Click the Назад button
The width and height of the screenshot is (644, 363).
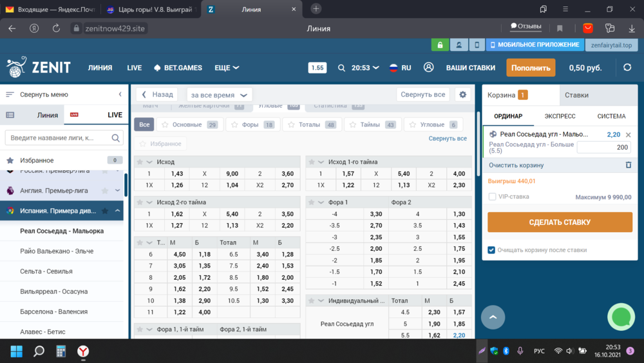pyautogui.click(x=157, y=95)
